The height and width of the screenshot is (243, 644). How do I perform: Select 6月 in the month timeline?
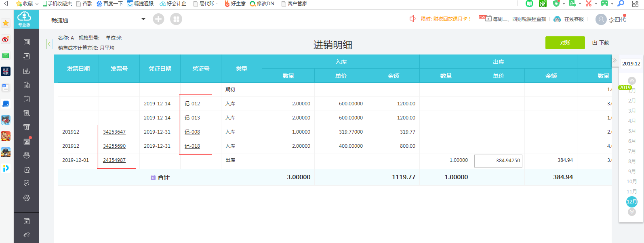pos(632,141)
